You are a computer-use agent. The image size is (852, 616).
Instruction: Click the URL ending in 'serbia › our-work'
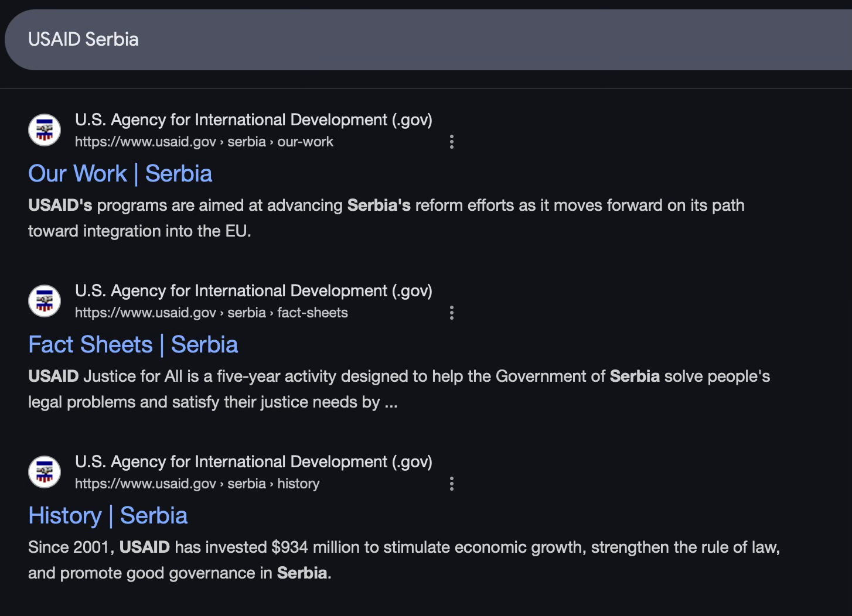[x=204, y=142]
